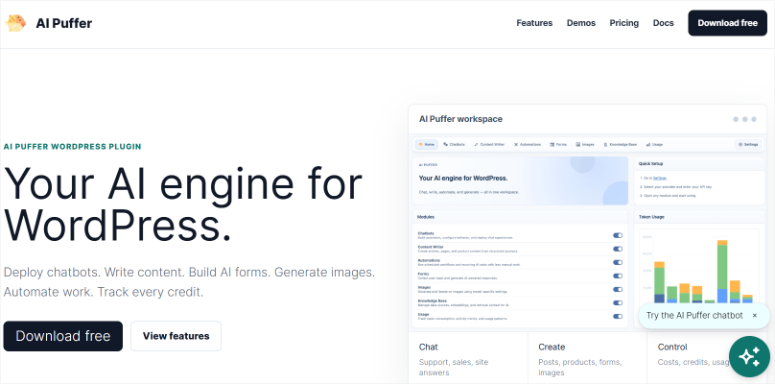This screenshot has height=384, width=775.
Task: Toggle the Forms module switch
Action: 617,276
